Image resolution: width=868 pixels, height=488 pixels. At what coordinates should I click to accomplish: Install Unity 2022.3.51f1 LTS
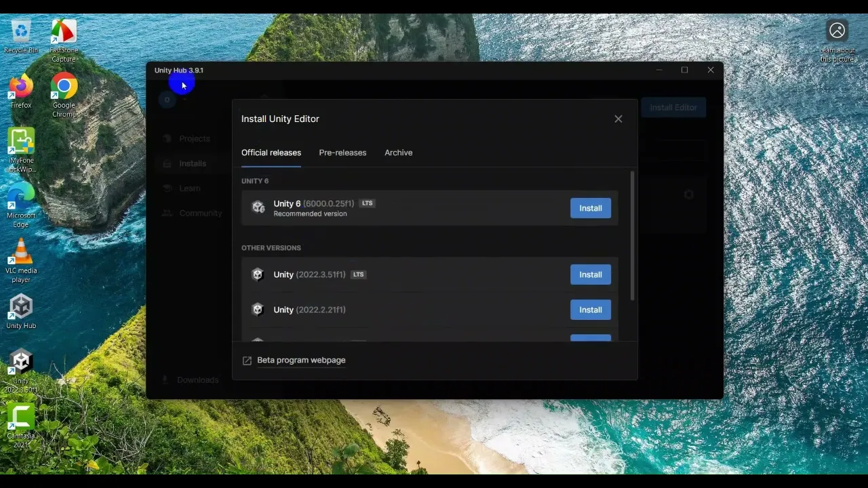(x=591, y=274)
